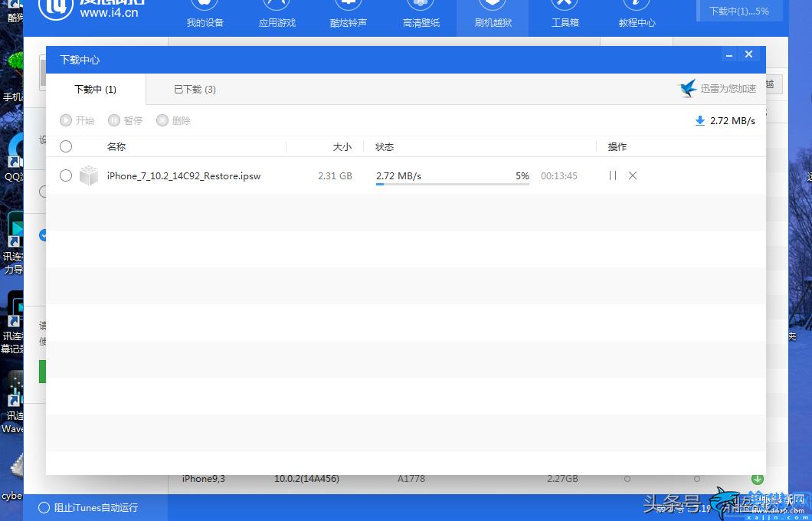
Task: Click the green download icon in iPhone9,3 row
Action: click(757, 479)
